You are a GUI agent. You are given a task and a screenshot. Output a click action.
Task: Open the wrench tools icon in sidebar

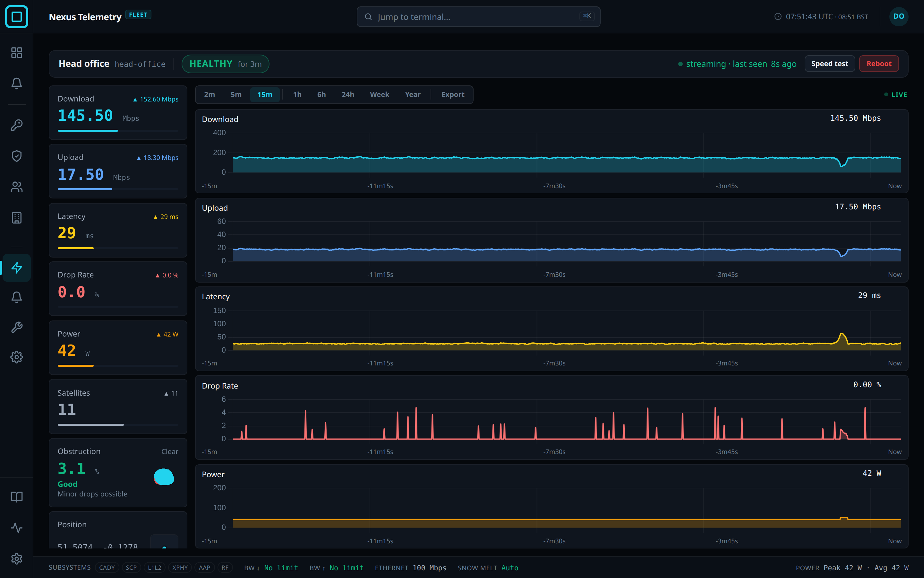click(x=16, y=327)
